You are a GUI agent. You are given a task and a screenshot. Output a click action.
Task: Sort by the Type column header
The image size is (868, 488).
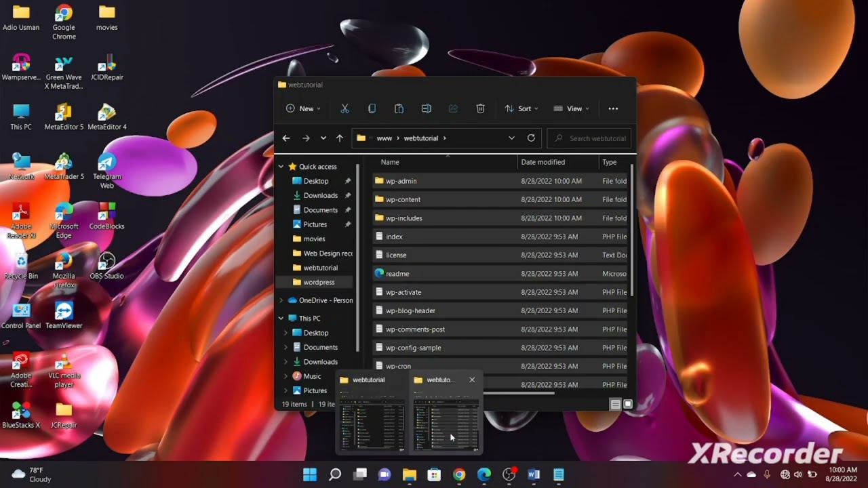click(610, 162)
